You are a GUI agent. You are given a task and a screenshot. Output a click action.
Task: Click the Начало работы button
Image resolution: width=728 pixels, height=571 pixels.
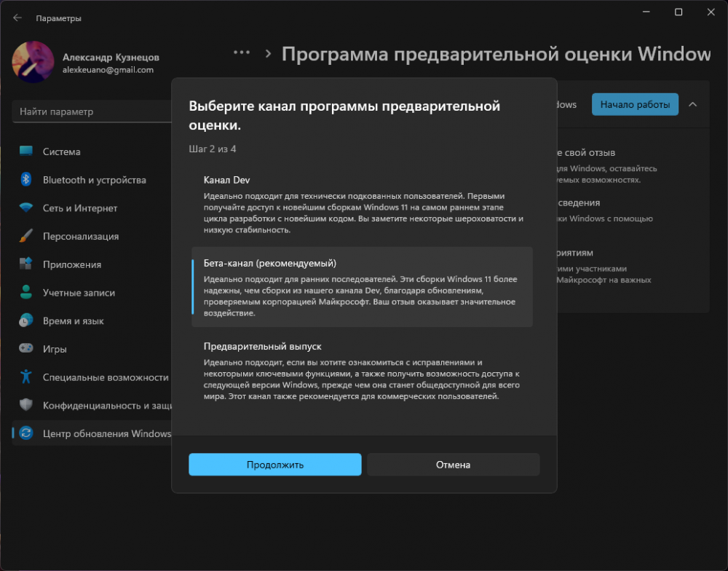(635, 105)
